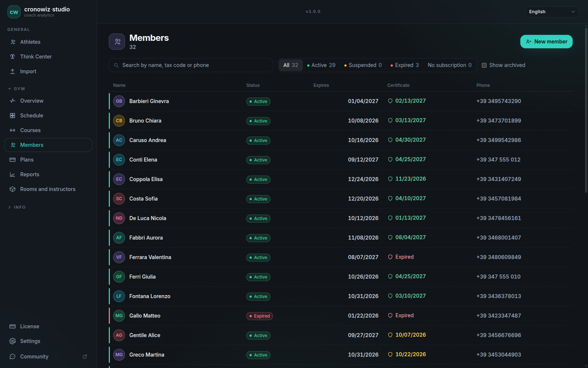The image size is (588, 368).
Task: Collapse the GYM sidebar section
Action: pos(16,89)
